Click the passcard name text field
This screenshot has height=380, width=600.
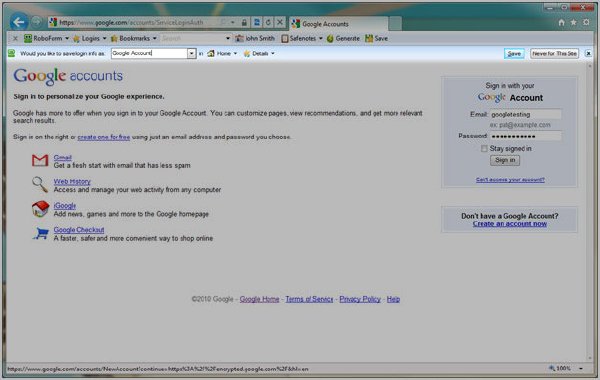[150, 53]
